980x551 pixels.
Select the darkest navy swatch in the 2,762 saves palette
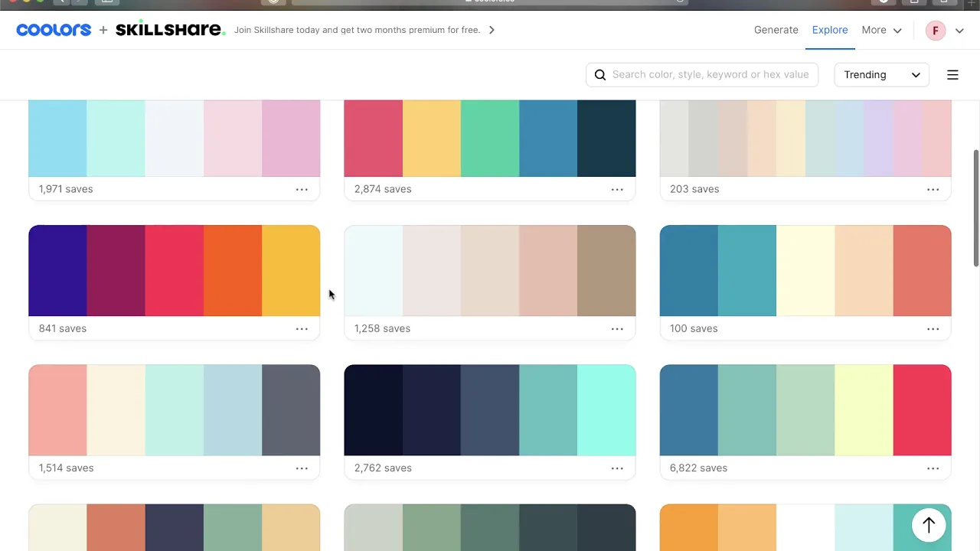(374, 410)
